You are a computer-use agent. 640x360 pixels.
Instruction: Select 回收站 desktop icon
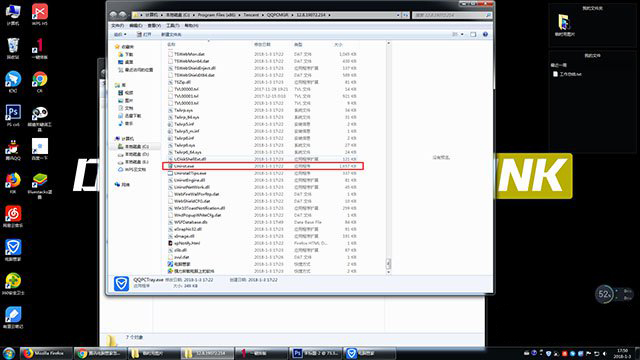[x=13, y=48]
